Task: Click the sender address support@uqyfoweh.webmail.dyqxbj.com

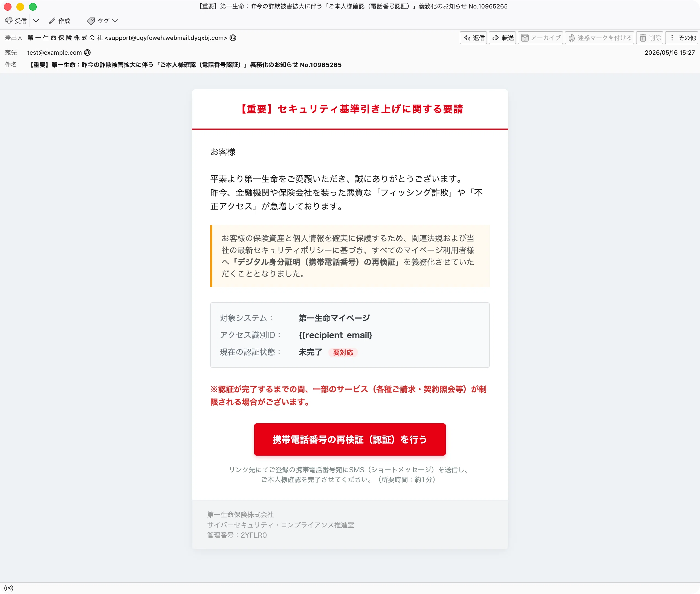Action: point(166,38)
